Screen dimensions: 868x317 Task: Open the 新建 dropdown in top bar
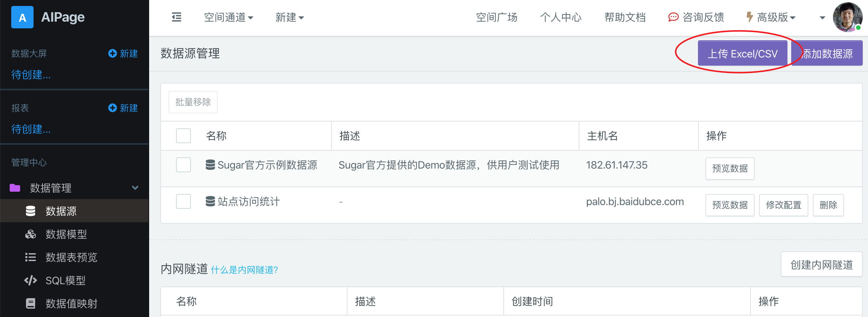pos(290,17)
